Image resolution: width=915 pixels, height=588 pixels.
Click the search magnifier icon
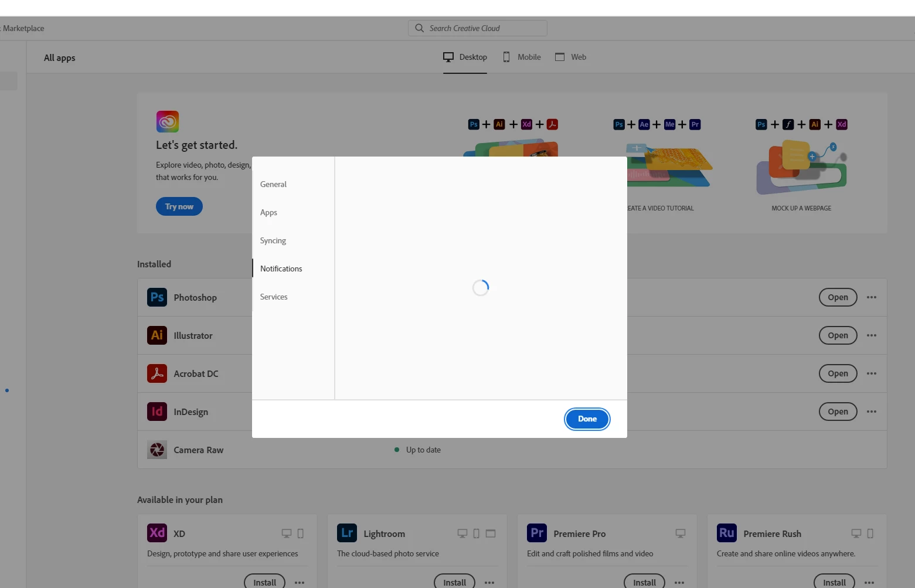coord(419,28)
